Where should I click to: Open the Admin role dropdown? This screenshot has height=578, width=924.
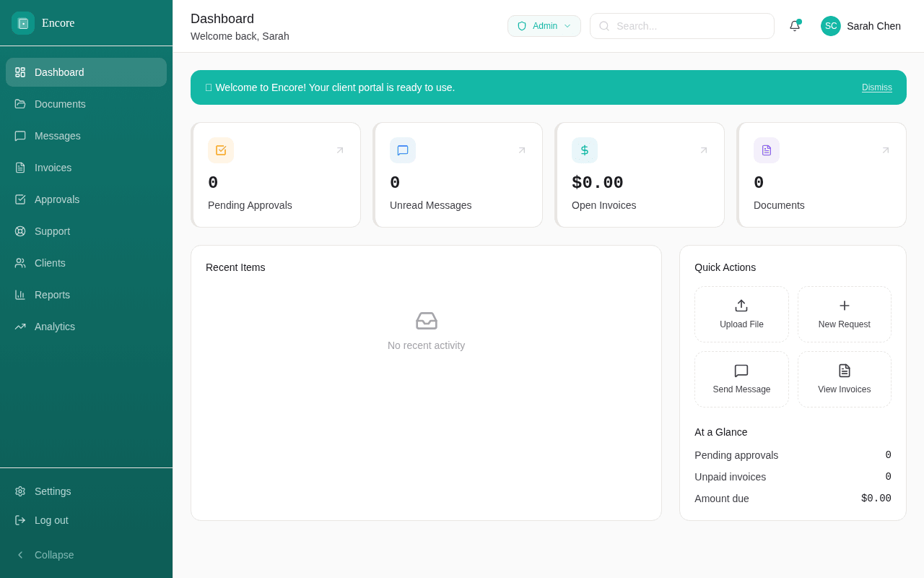[544, 25]
